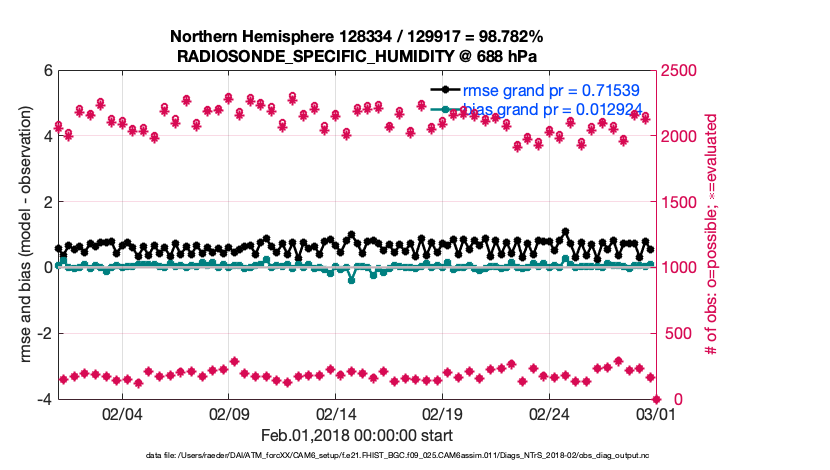830x470 pixels.
Task: Click the highest black rmse peak near 02/24
Action: (x=566, y=232)
